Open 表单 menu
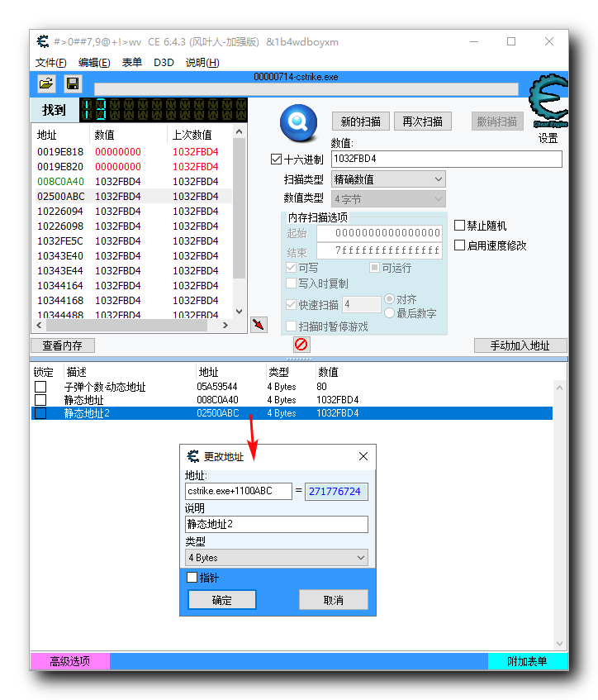The width and height of the screenshot is (598, 700). click(132, 63)
